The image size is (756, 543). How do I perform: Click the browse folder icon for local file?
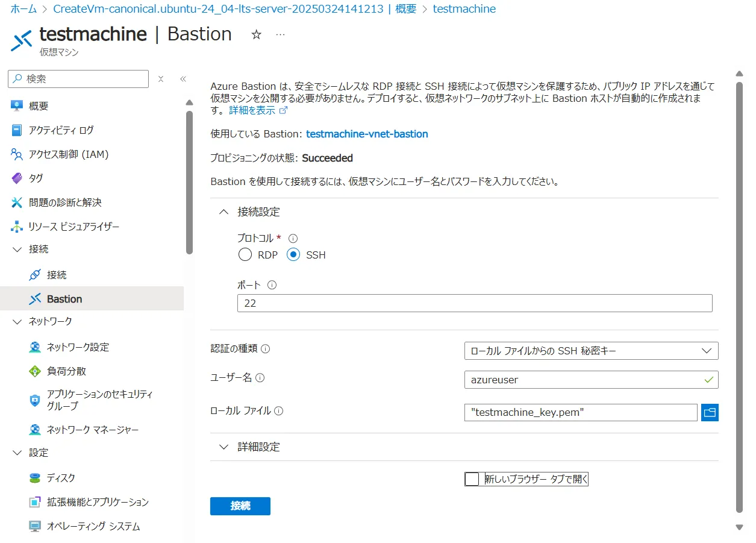(710, 412)
